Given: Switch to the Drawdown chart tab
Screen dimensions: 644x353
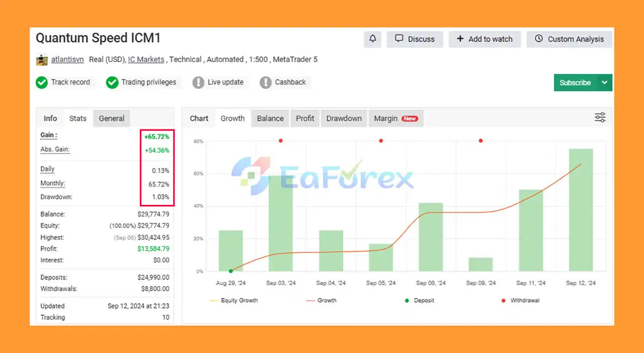Looking at the screenshot, I should [x=344, y=118].
